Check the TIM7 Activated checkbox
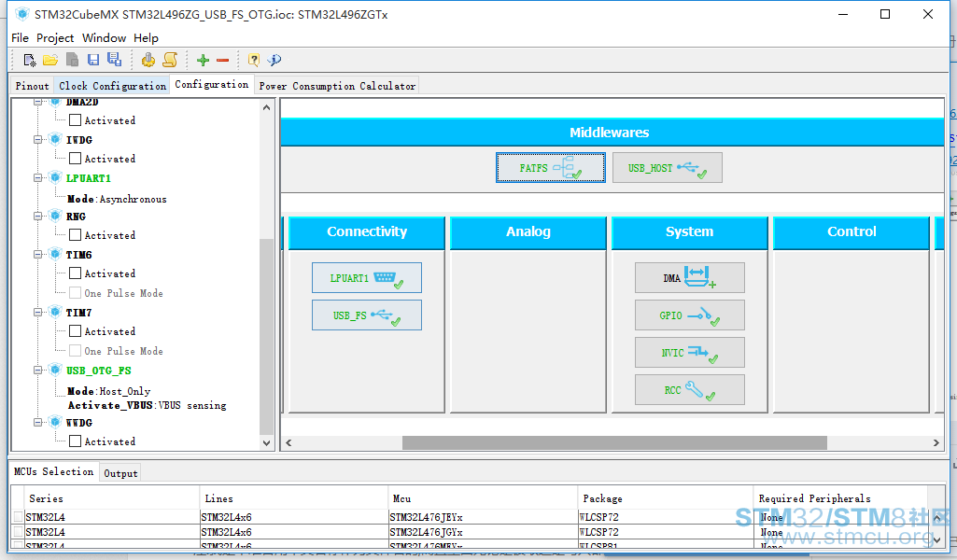 tap(75, 331)
